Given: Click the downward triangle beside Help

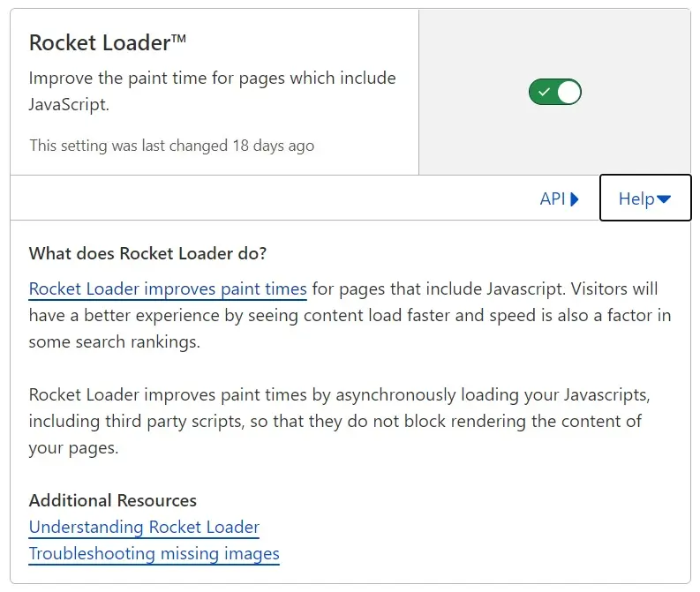Looking at the screenshot, I should click(664, 199).
